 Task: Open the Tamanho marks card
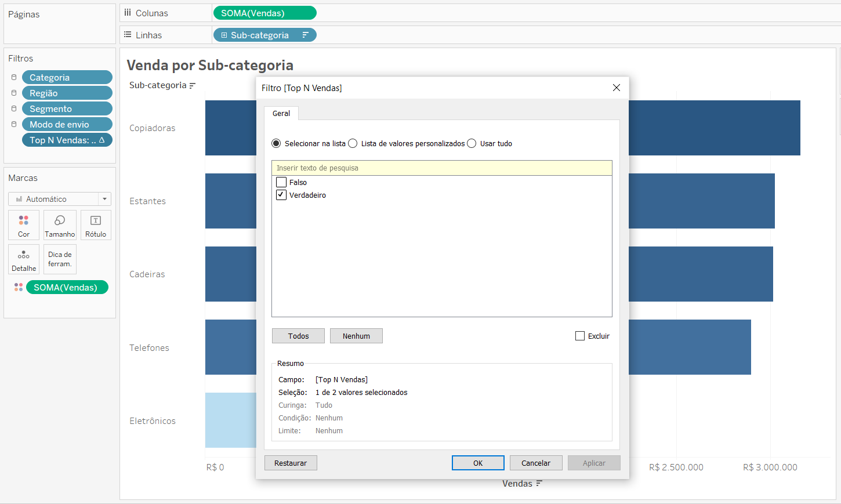click(60, 225)
